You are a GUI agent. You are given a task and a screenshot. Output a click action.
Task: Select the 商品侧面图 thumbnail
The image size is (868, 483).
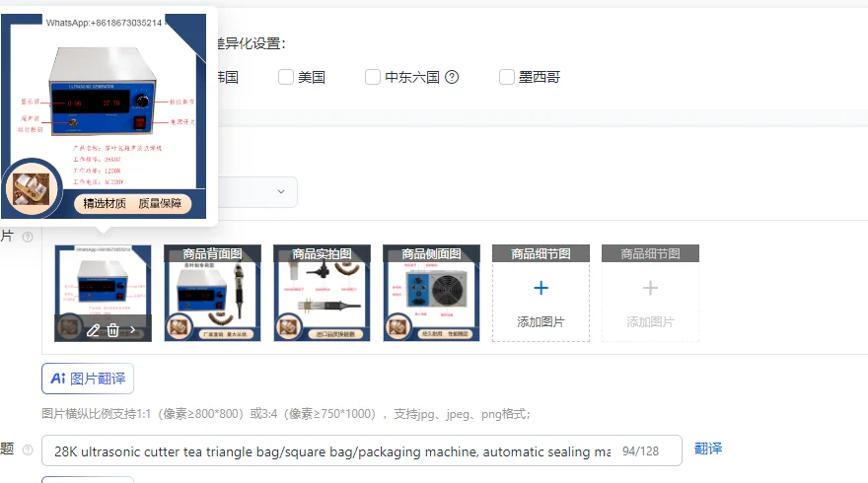[x=431, y=293]
